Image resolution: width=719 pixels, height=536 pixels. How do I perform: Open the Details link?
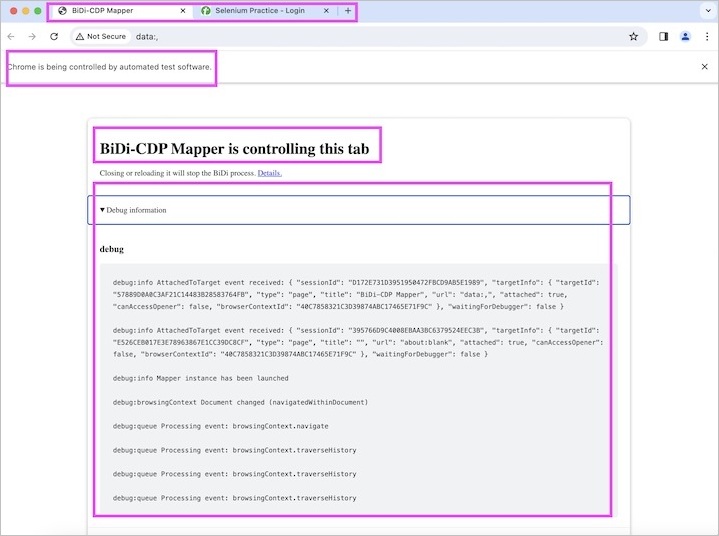point(270,173)
